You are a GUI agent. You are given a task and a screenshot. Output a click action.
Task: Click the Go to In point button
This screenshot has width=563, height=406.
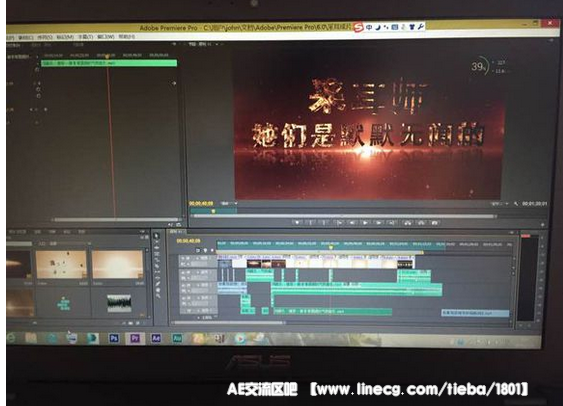(340, 223)
